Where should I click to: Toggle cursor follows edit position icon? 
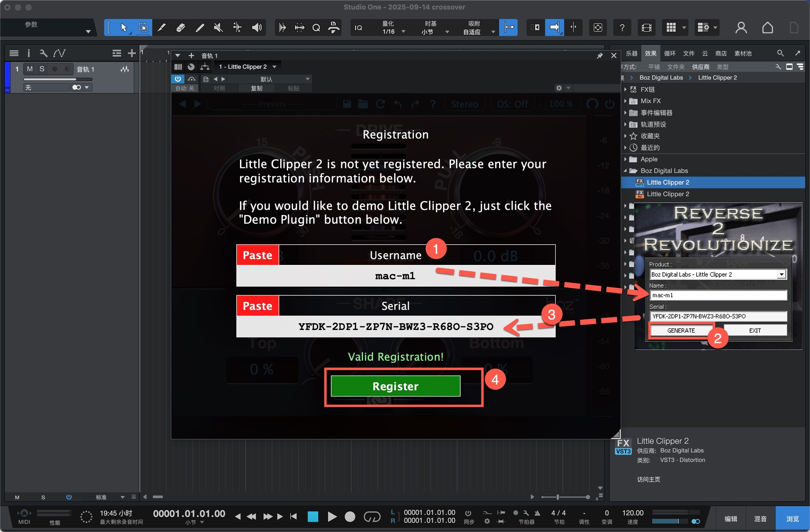[573, 28]
